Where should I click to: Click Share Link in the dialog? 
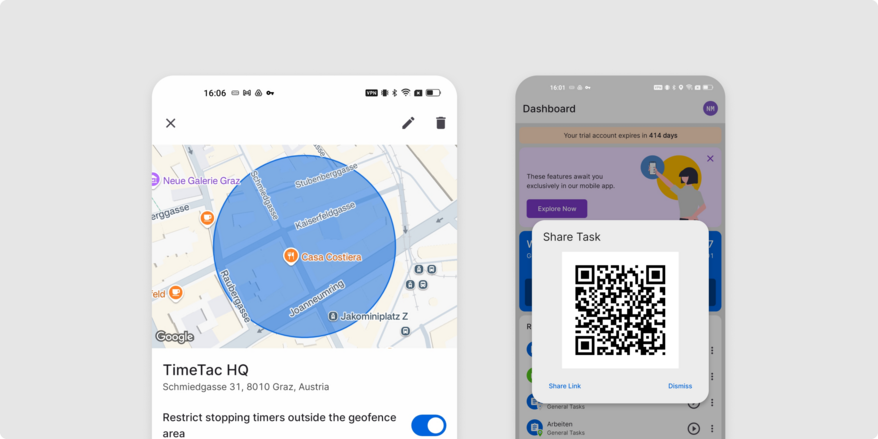(564, 386)
